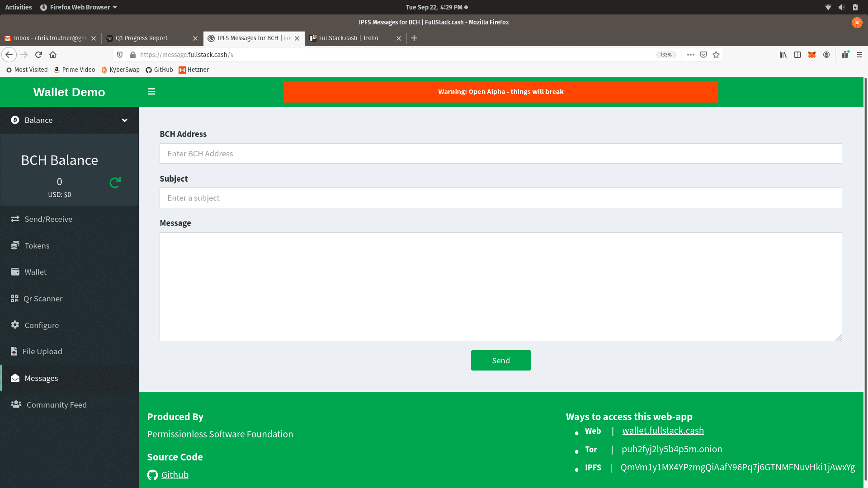Toggle sidebar with hamburger menu icon
The height and width of the screenshot is (488, 868).
tap(151, 92)
